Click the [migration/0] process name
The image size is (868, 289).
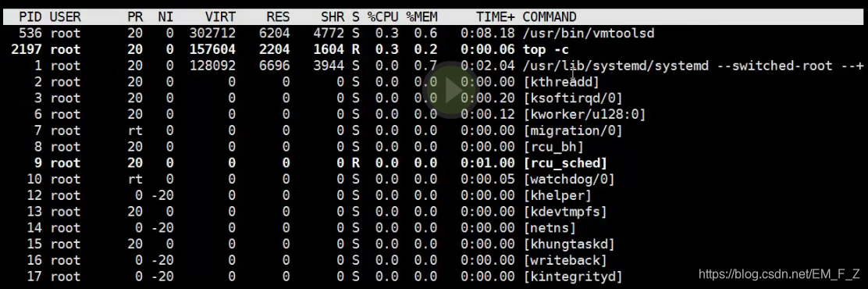(573, 130)
